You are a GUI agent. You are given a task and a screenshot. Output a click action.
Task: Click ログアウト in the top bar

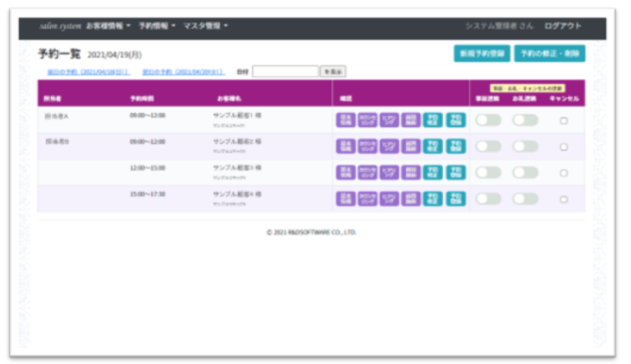(x=563, y=26)
